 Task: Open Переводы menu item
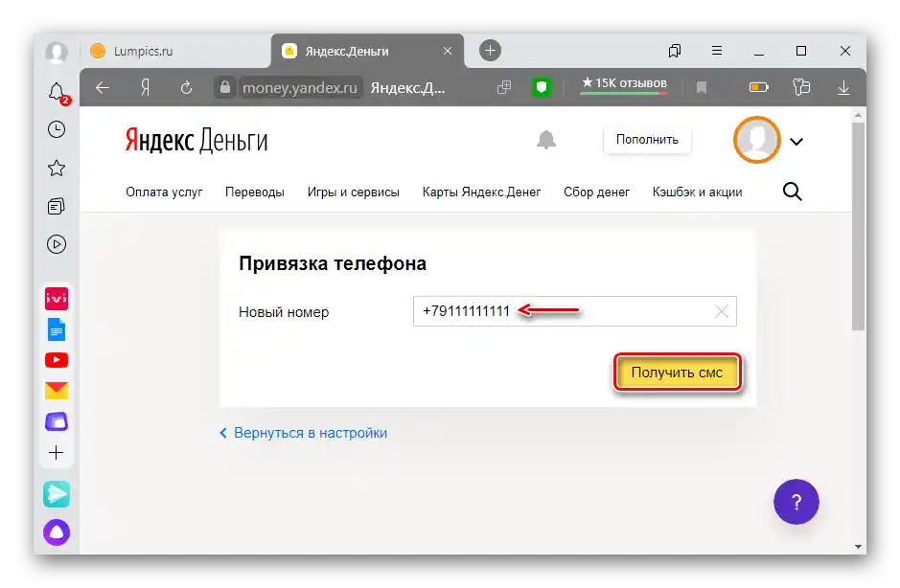(x=255, y=192)
